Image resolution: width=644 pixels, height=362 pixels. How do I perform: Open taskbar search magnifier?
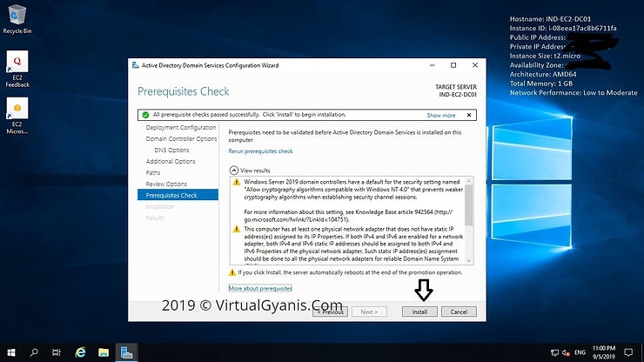coord(34,352)
